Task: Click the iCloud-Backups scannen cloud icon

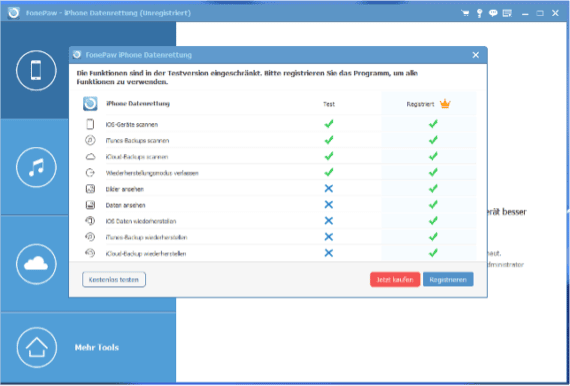Action: tap(90, 157)
